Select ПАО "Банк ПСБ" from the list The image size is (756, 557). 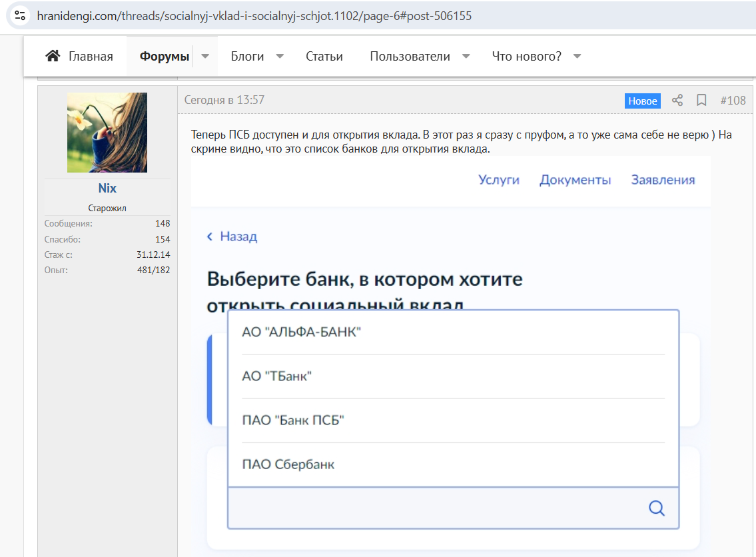pyautogui.click(x=453, y=420)
